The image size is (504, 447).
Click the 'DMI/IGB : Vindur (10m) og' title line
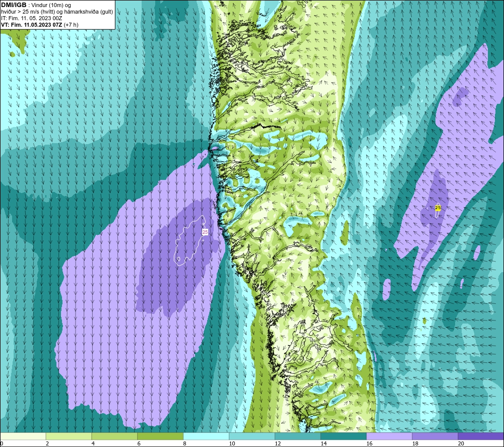[36, 5]
